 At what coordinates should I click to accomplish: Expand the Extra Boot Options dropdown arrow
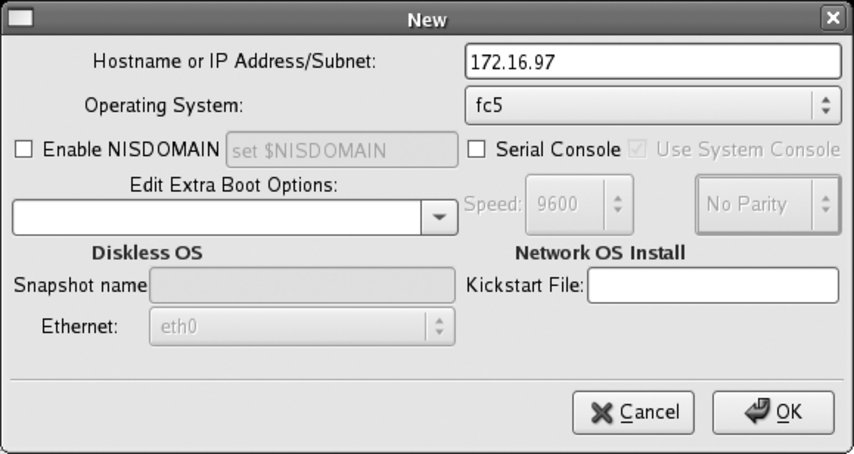click(438, 218)
